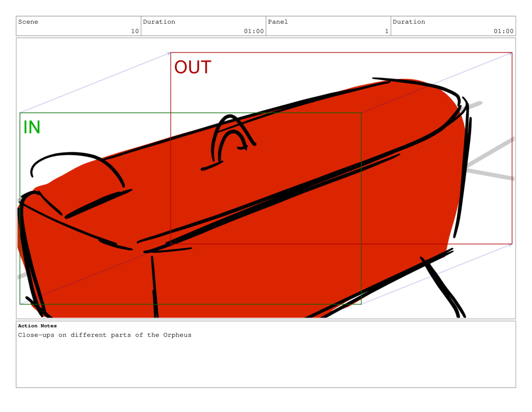Select the red OUT frame's top-right corner
Viewport: 532px width, 412px height.
(512, 53)
